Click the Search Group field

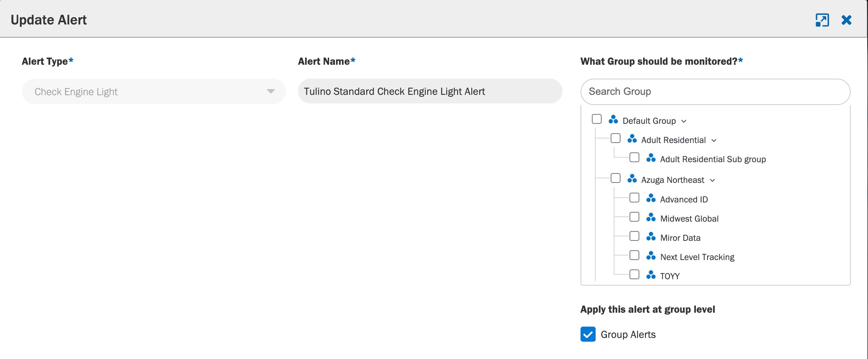(x=715, y=91)
